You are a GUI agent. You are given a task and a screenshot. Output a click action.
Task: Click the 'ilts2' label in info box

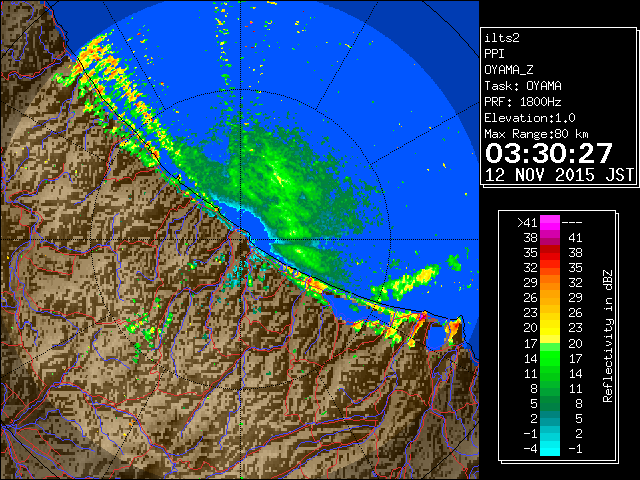502,38
